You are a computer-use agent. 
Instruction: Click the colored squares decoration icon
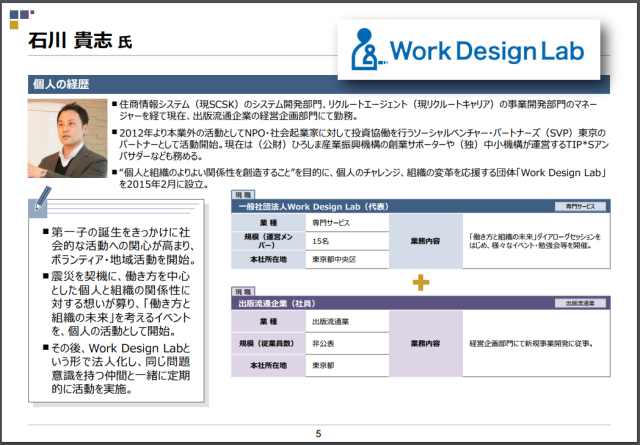[x=21, y=19]
